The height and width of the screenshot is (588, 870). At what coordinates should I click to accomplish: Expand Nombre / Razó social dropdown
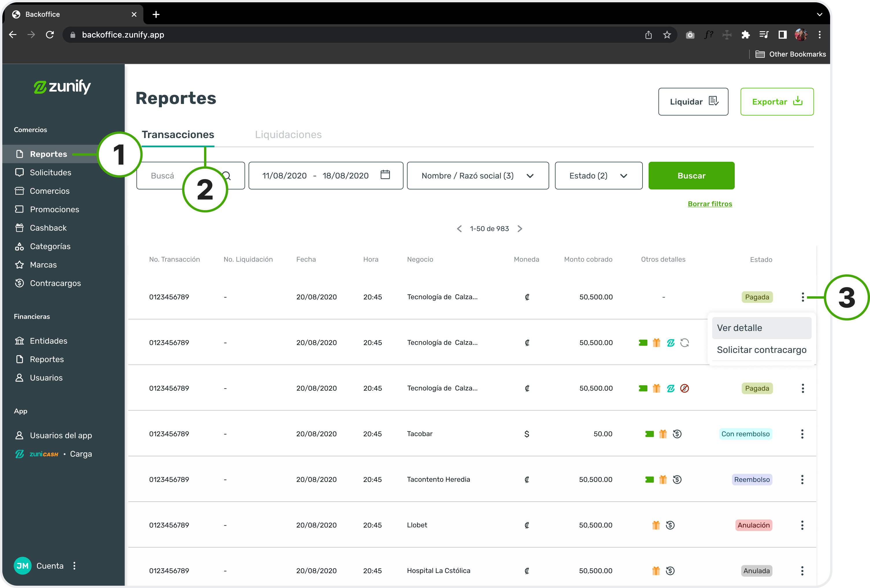click(477, 176)
